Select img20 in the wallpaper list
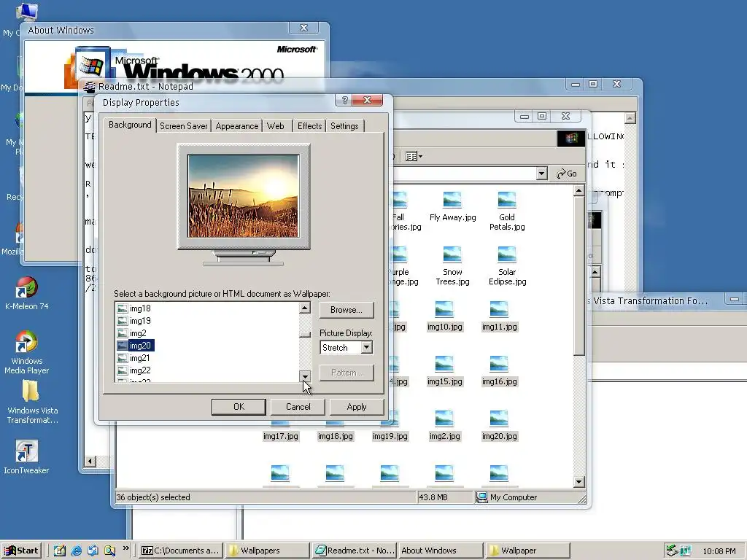Screen dimensions: 747x560 tap(136, 346)
